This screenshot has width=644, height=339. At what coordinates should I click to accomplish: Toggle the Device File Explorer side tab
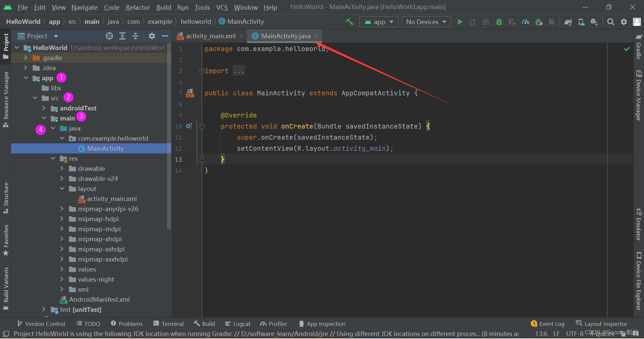tap(639, 281)
